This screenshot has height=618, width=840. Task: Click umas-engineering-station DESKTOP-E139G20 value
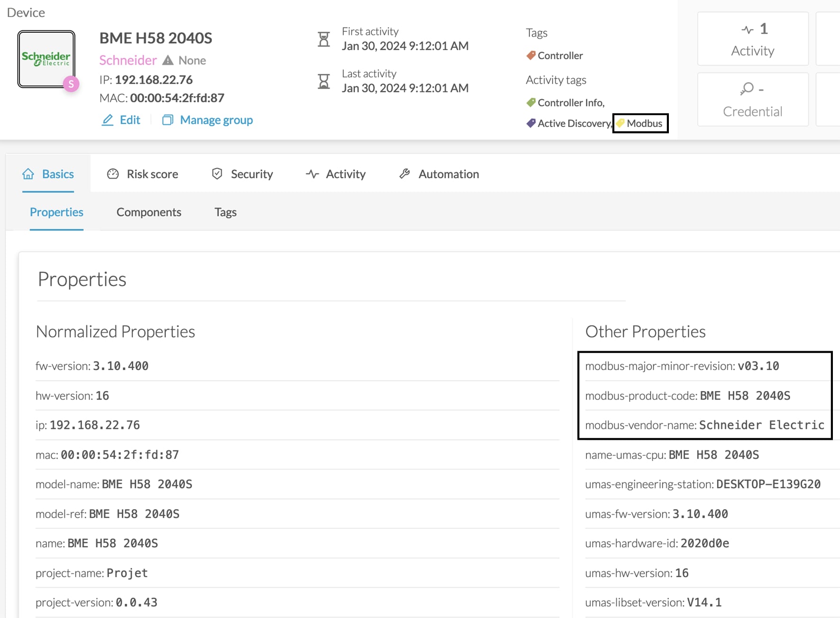coord(768,484)
